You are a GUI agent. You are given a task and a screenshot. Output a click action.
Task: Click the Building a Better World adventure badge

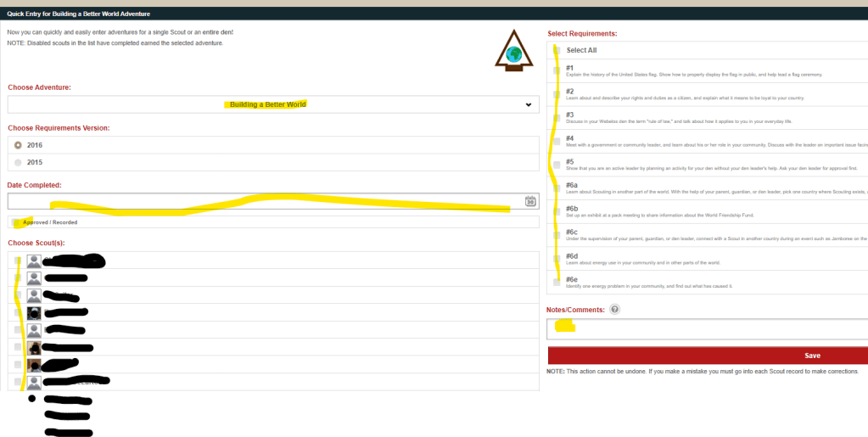[512, 53]
